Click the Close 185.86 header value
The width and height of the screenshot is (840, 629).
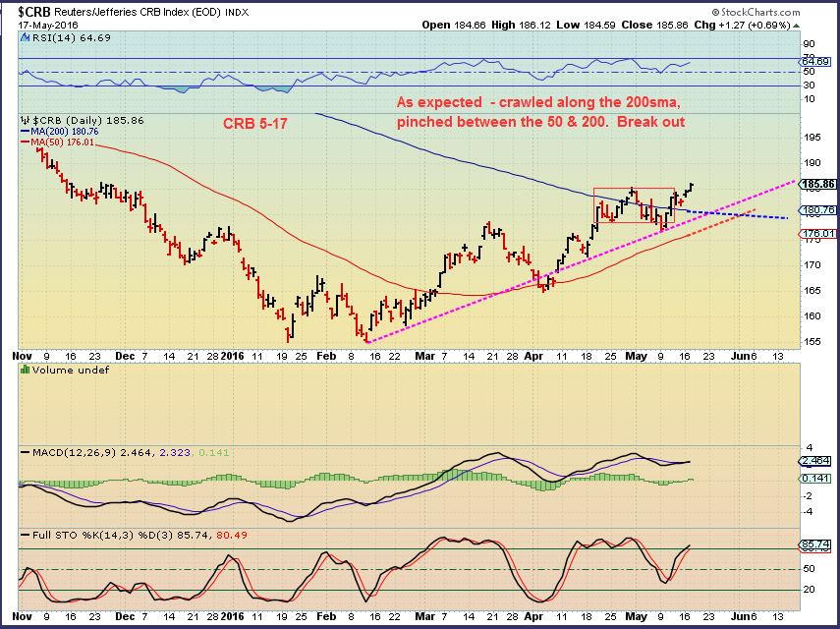click(x=654, y=25)
